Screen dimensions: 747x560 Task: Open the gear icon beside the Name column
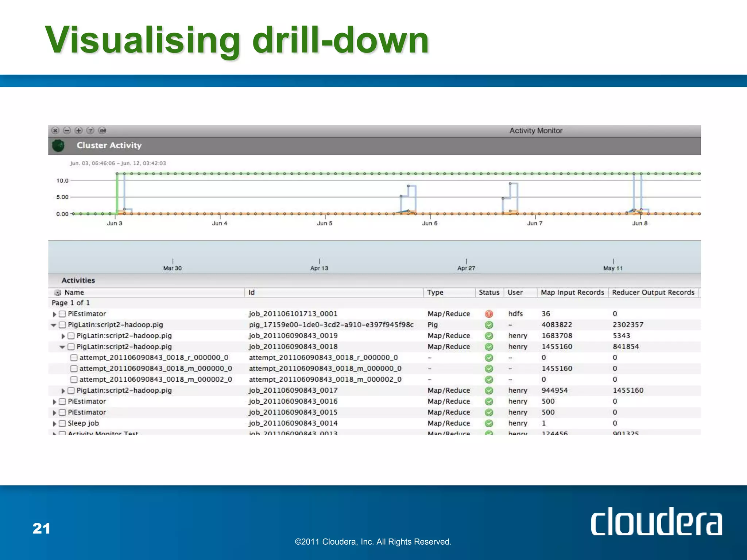tap(58, 293)
